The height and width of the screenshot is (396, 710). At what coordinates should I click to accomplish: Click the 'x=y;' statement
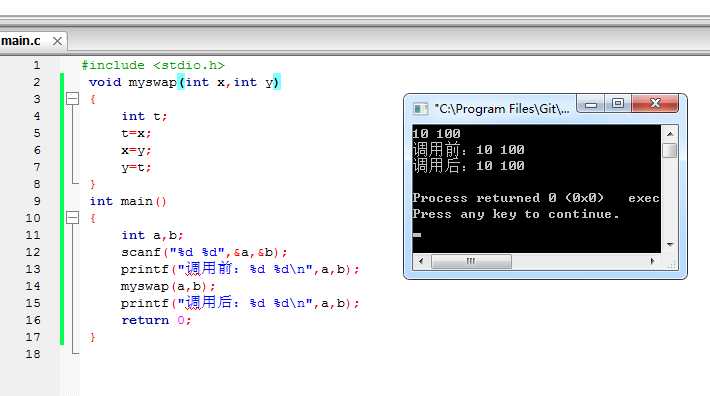point(136,150)
